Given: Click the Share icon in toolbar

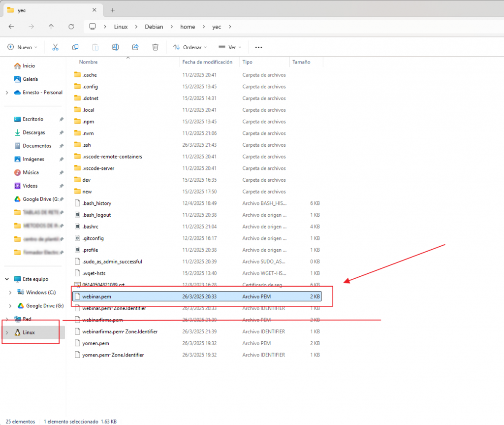Looking at the screenshot, I should [135, 47].
